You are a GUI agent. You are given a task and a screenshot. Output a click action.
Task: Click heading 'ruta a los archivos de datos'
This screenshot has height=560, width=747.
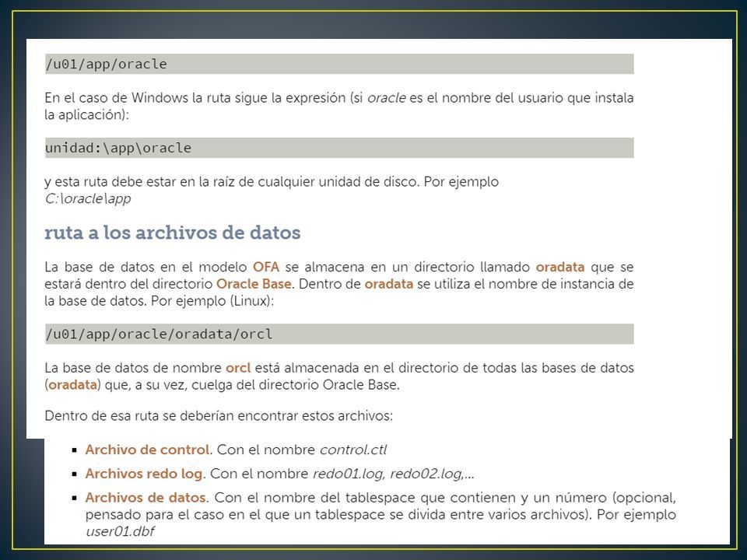point(173,233)
